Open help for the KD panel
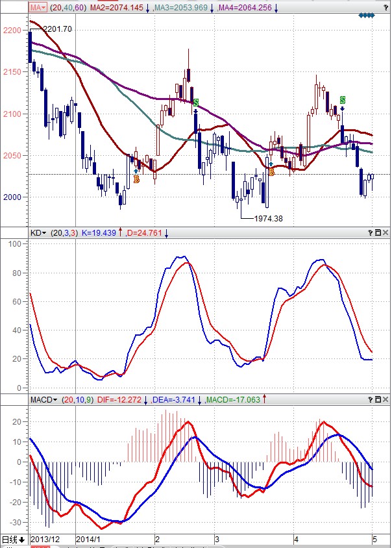392x548 pixels. [x=371, y=232]
